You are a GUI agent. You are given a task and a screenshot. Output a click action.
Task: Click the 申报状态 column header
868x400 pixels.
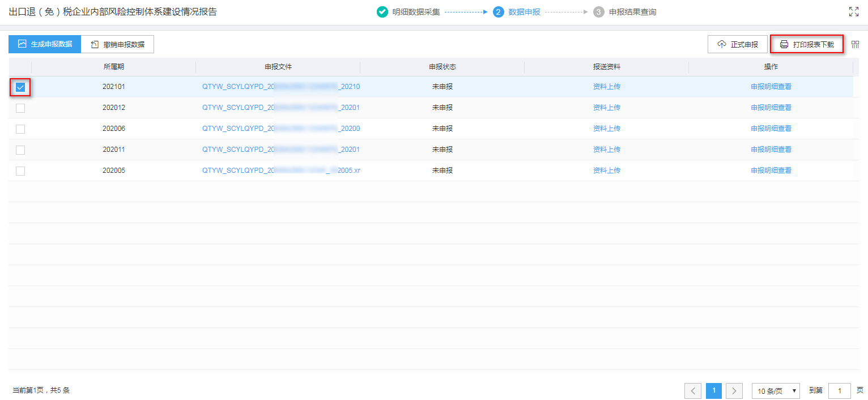tap(442, 67)
